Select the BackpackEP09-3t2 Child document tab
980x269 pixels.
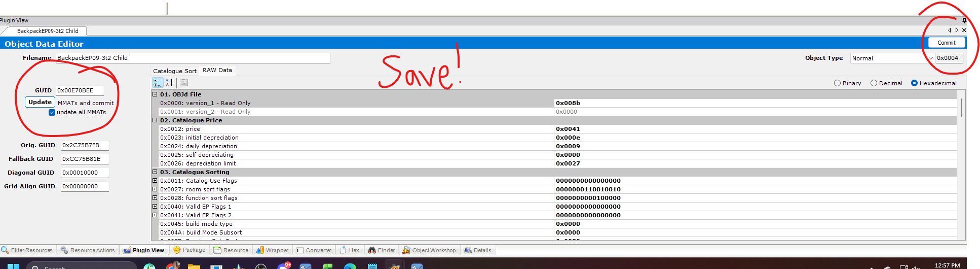pyautogui.click(x=48, y=31)
